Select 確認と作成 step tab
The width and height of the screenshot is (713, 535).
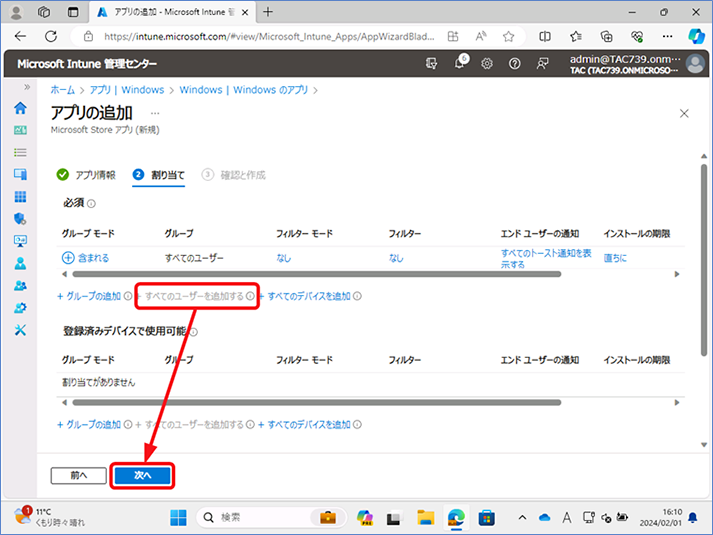234,175
